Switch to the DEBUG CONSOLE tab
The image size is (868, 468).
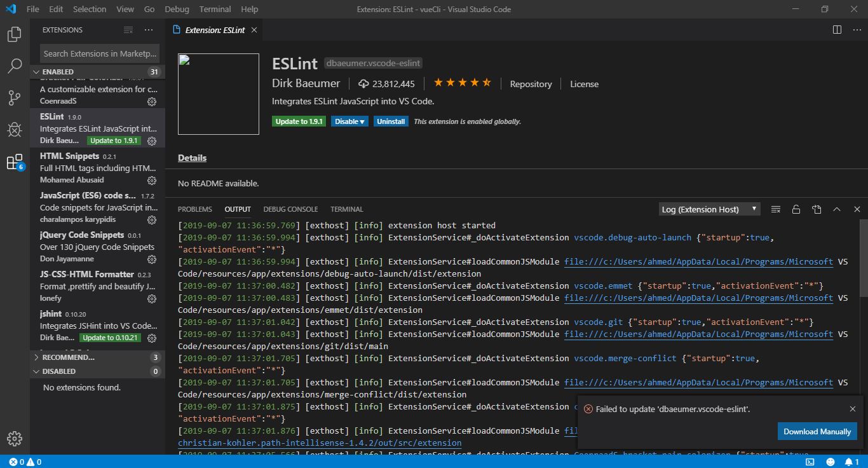(290, 209)
